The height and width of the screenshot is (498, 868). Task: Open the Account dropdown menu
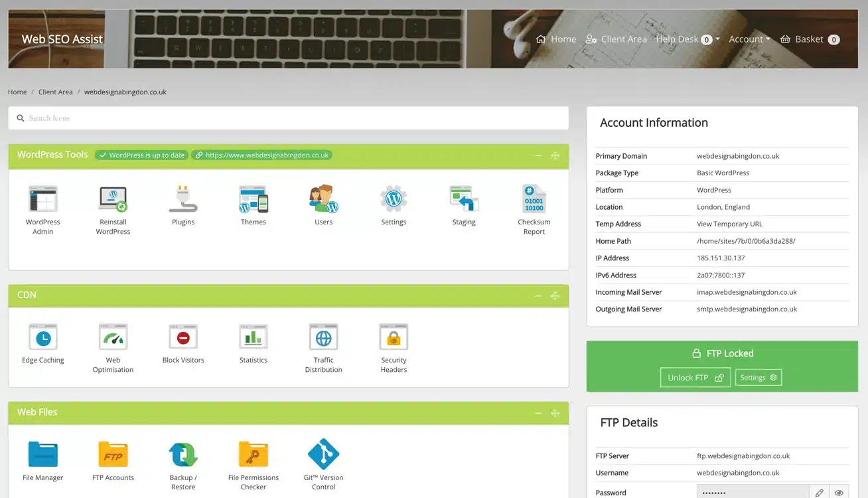749,39
